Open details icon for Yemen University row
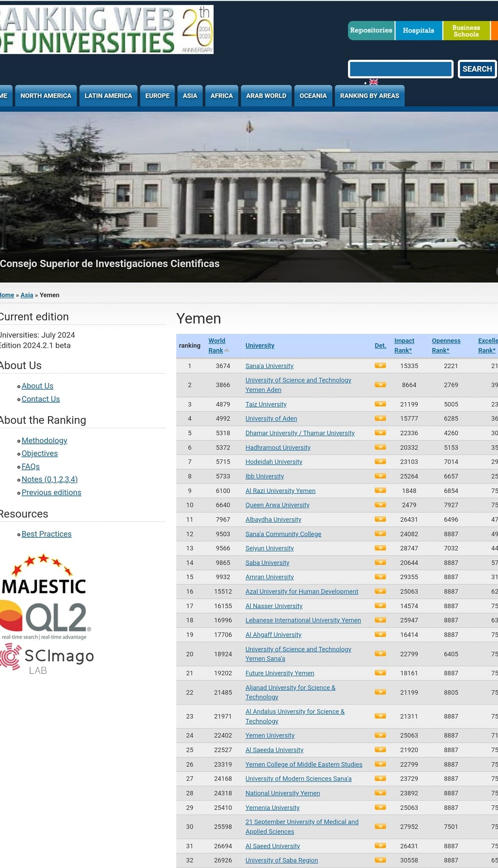The image size is (498, 868). coord(380,735)
